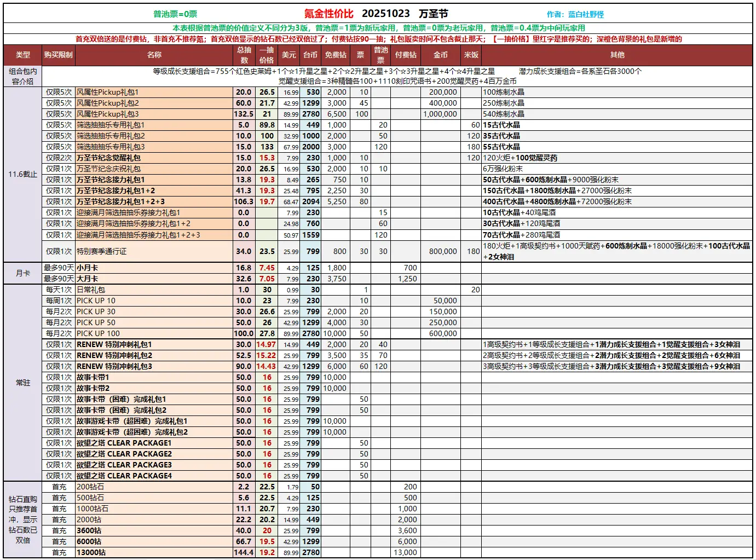Click the 万圣节纪念觉醒礼包 cell
This screenshot has width=756, height=560.
[108, 158]
